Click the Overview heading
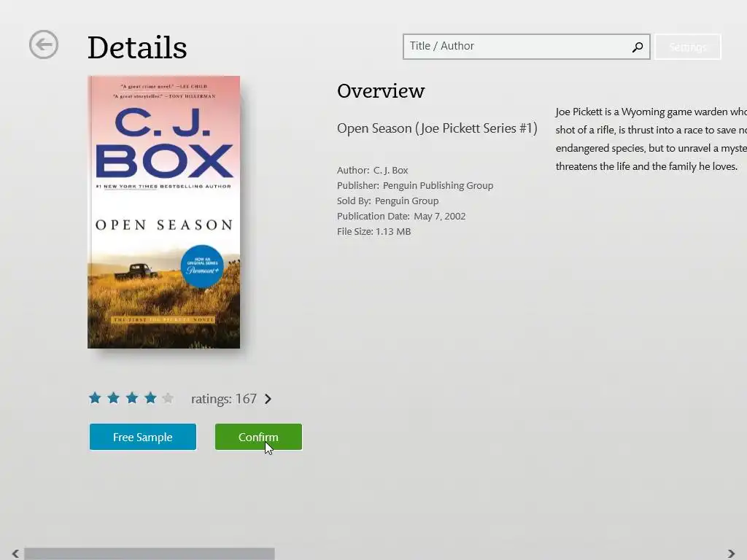The height and width of the screenshot is (560, 747). tap(381, 91)
